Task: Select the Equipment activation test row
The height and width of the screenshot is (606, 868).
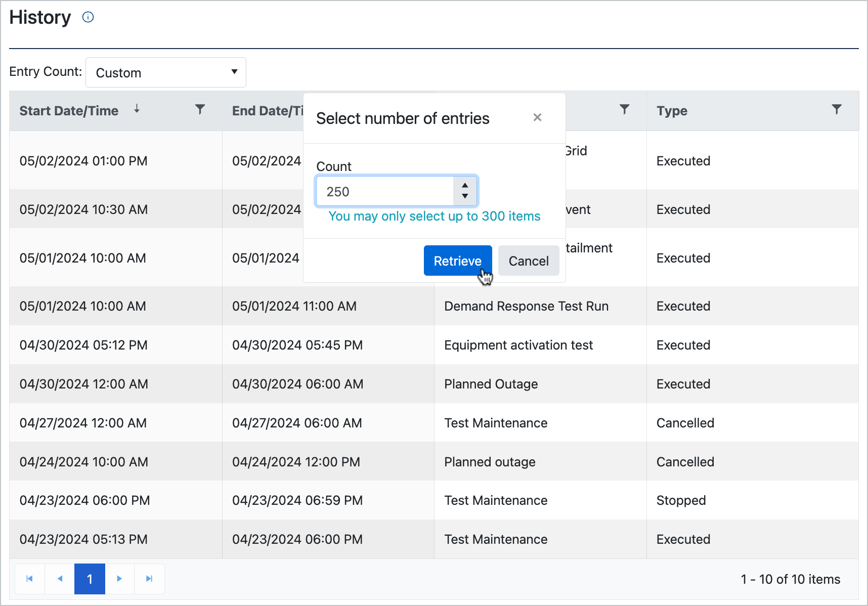Action: point(518,345)
